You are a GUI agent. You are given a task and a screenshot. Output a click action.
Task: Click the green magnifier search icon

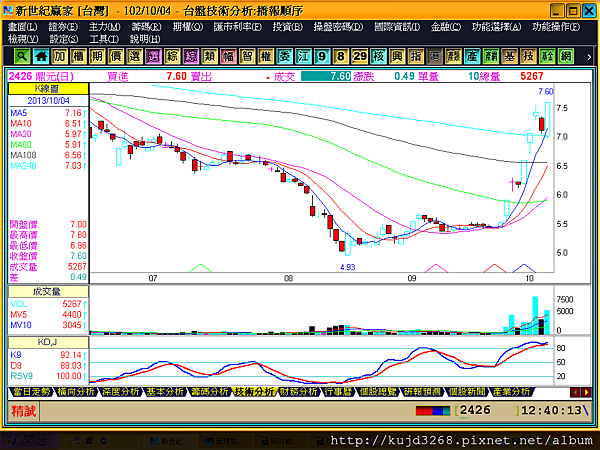22,57
